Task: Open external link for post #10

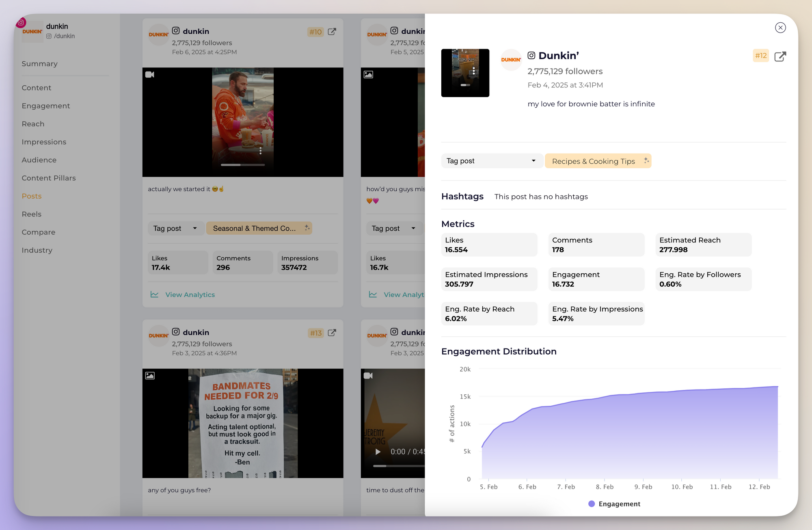Action: point(332,32)
